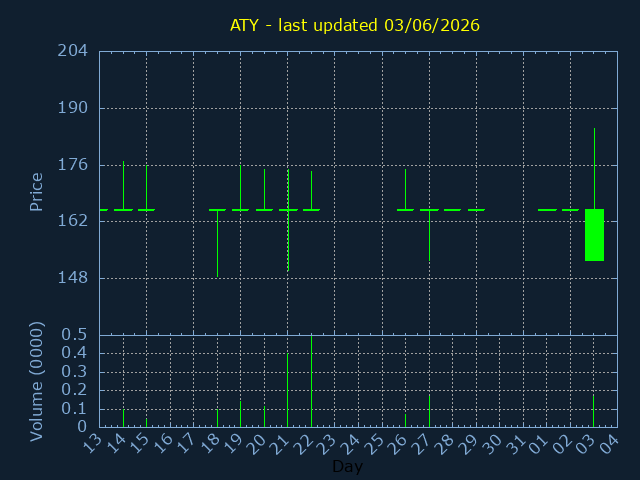Select the tallest volume bar on day 22
Screen dimensions: 640x480
point(311,381)
